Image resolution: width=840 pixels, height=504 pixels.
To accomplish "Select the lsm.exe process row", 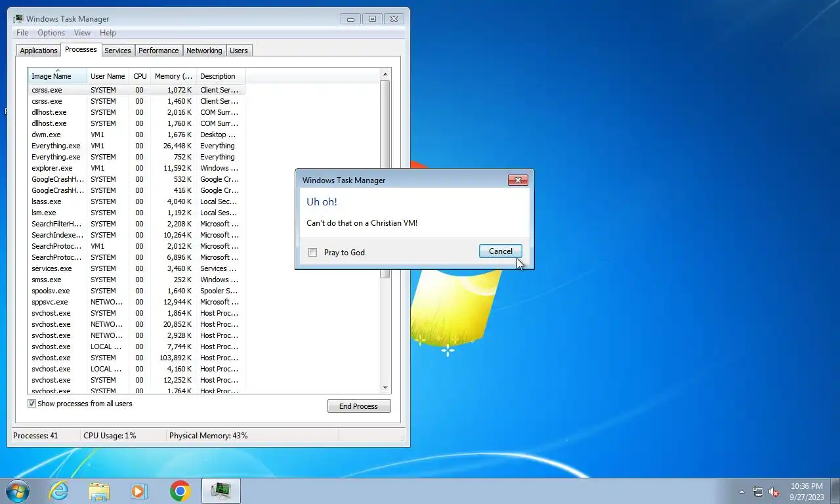I will 136,213.
